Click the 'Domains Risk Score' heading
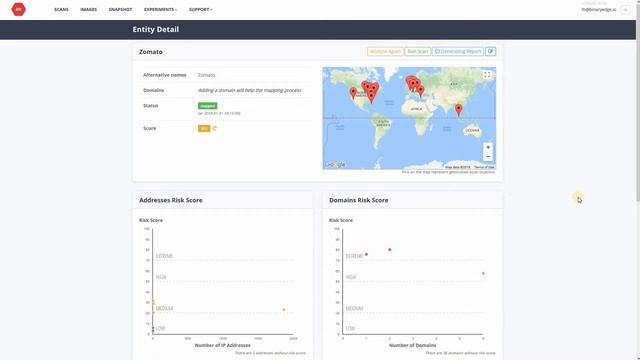This screenshot has height=360, width=640. [359, 200]
